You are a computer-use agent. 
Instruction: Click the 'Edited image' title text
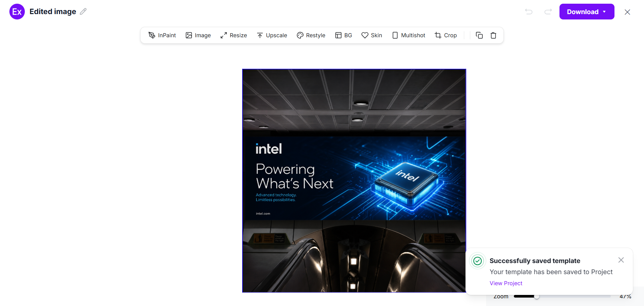[x=53, y=11]
